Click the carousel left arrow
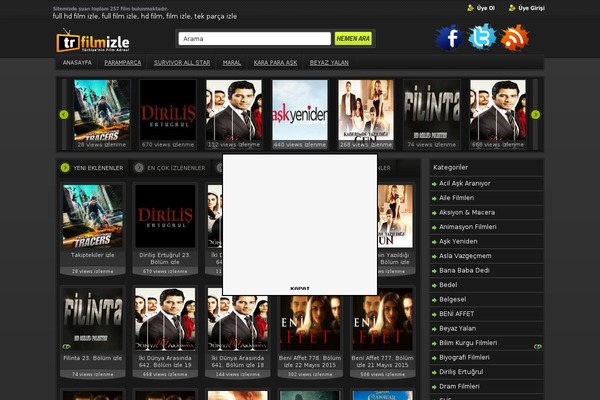 tap(64, 114)
